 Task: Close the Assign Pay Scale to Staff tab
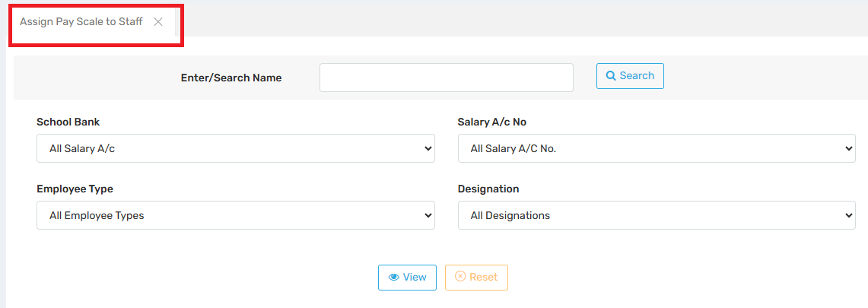(158, 22)
